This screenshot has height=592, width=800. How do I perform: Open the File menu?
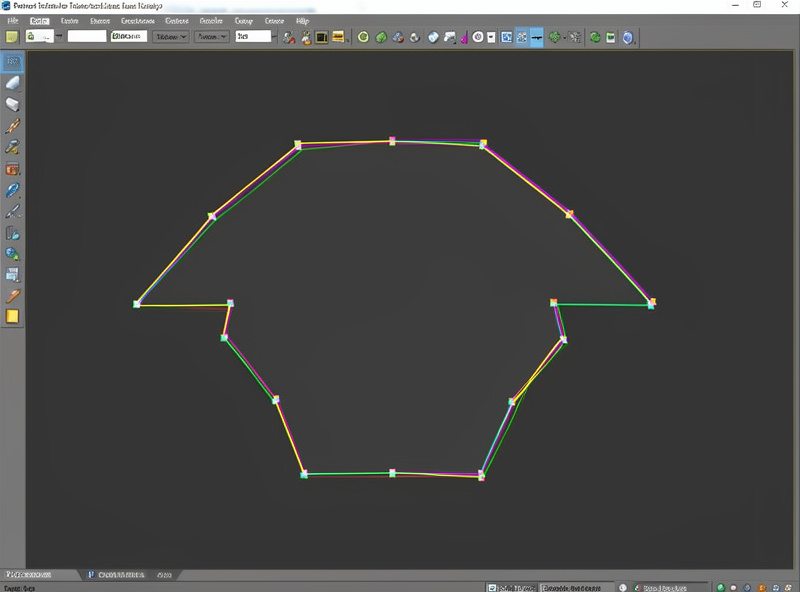13,21
